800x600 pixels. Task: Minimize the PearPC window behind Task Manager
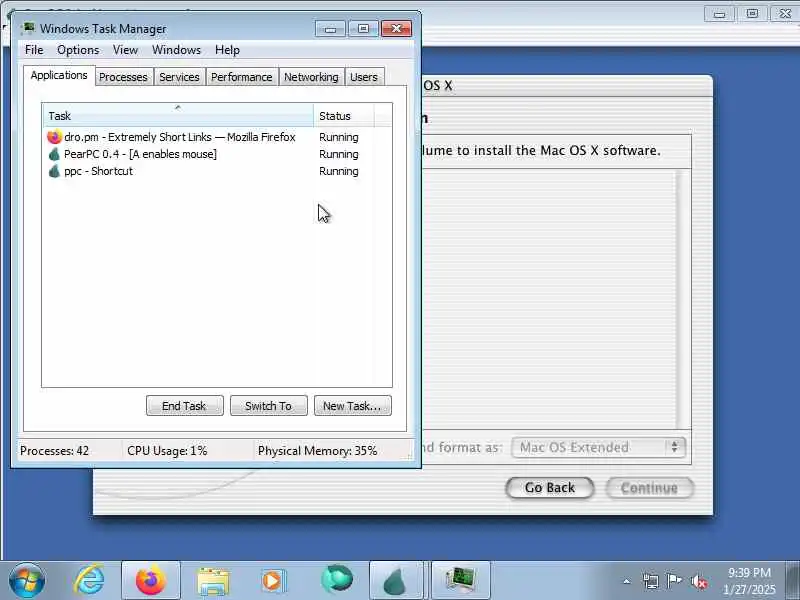(719, 13)
